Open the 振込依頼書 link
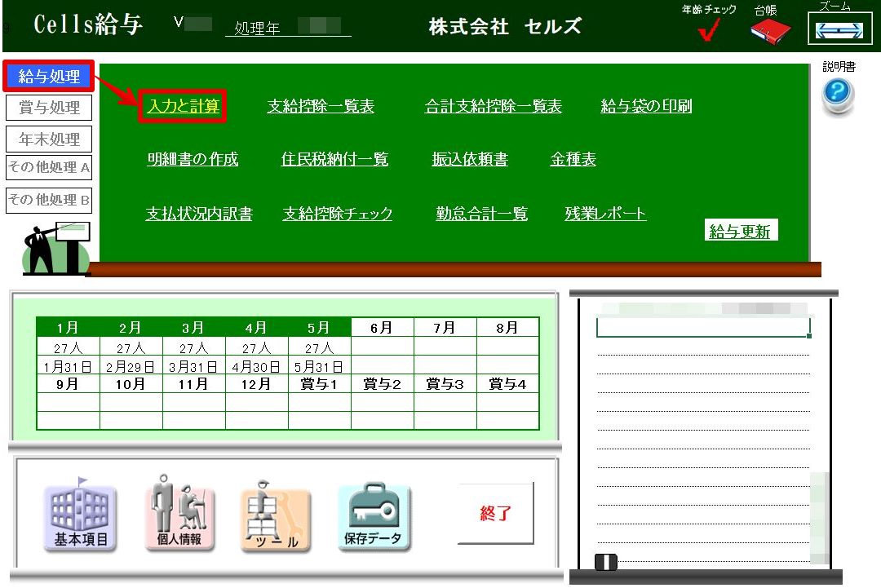This screenshot has height=588, width=881. pos(470,160)
